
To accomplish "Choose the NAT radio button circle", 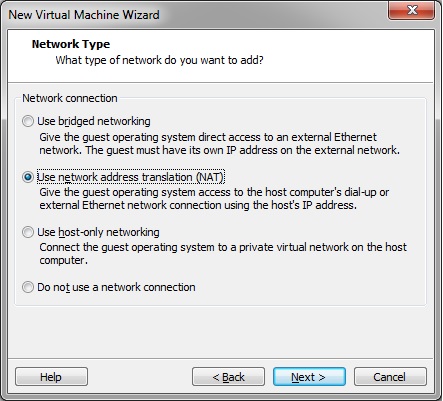I will click(28, 177).
